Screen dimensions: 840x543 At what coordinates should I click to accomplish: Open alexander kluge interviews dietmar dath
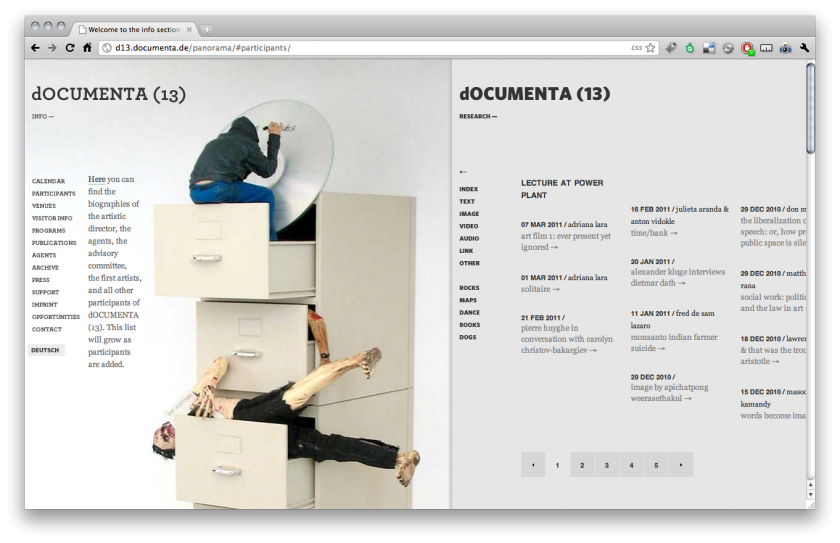tap(678, 277)
